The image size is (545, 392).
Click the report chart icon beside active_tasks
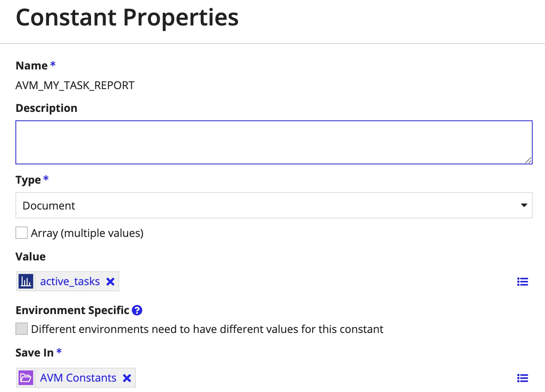point(26,281)
